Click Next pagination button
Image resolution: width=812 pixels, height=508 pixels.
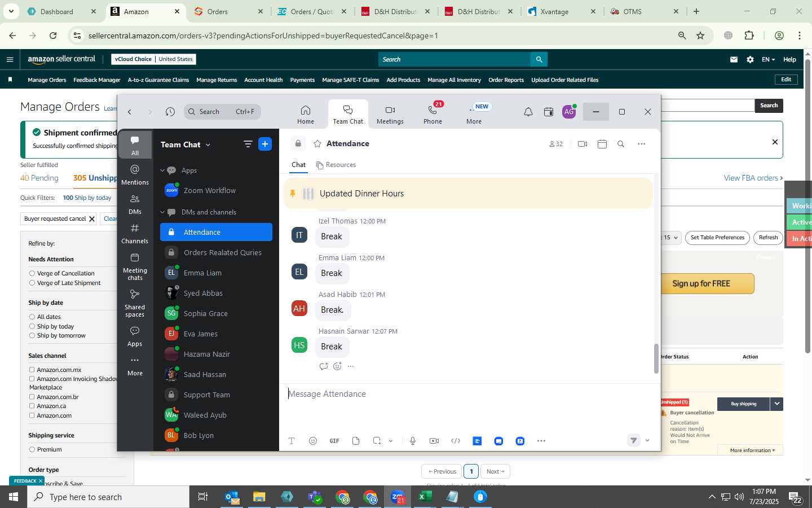[495, 471]
